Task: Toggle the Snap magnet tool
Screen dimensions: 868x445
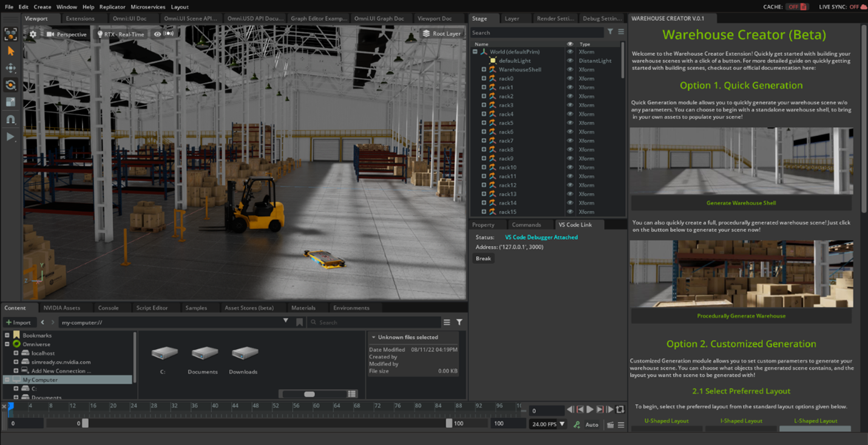Action: point(10,119)
